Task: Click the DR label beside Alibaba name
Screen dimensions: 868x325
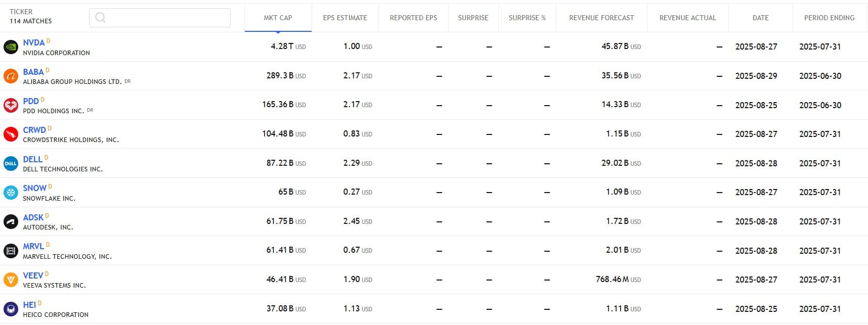Action: coord(127,81)
